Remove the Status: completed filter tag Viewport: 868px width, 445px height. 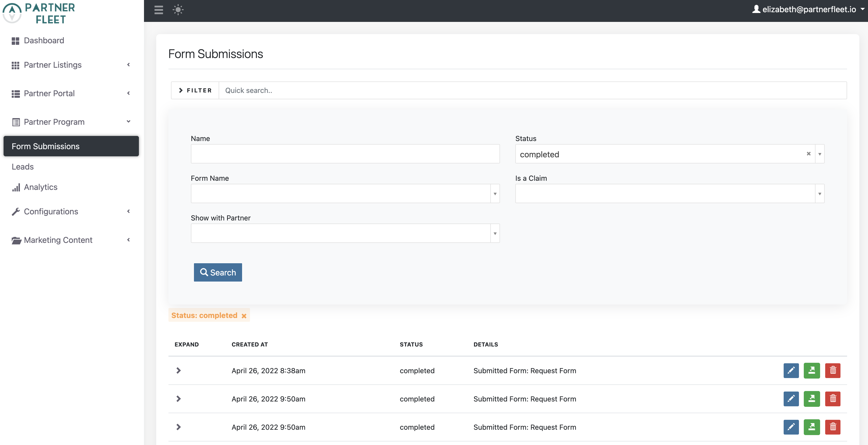click(244, 316)
